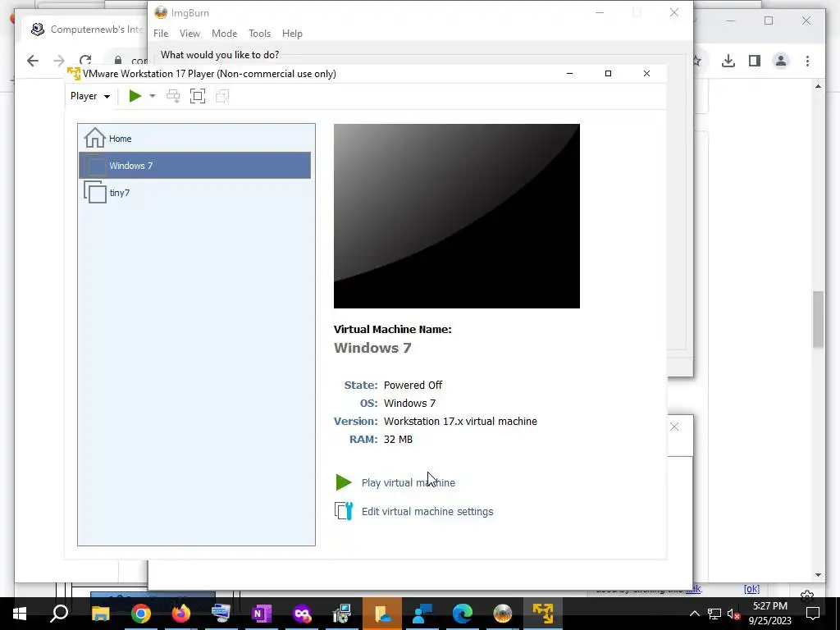This screenshot has width=840, height=630.
Task: Open ImgBurn Mode menu
Action: pos(225,33)
